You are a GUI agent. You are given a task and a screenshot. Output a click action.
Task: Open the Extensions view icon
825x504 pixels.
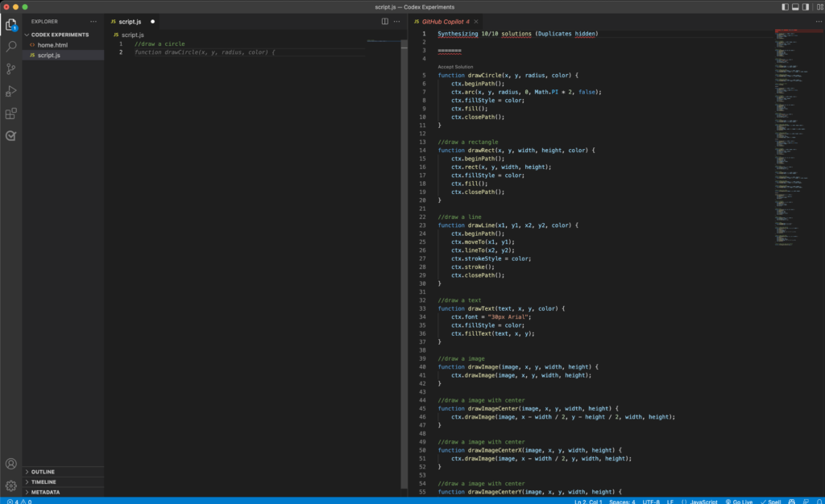[x=10, y=114]
